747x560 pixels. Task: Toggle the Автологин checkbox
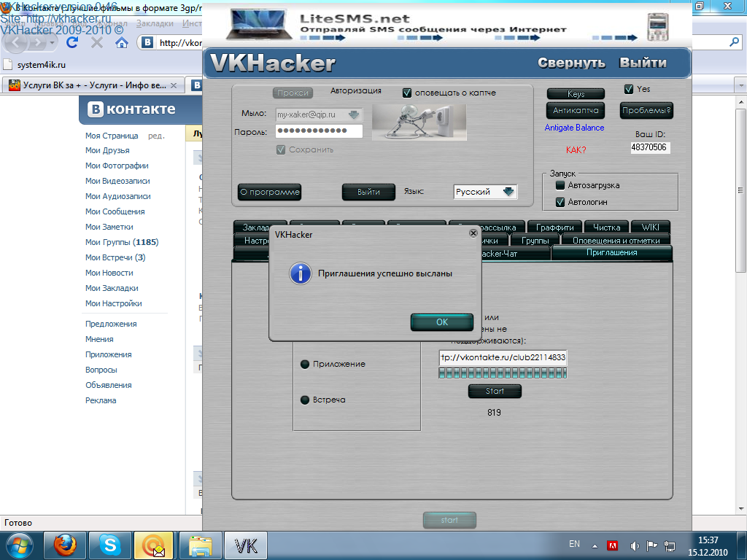(x=560, y=202)
